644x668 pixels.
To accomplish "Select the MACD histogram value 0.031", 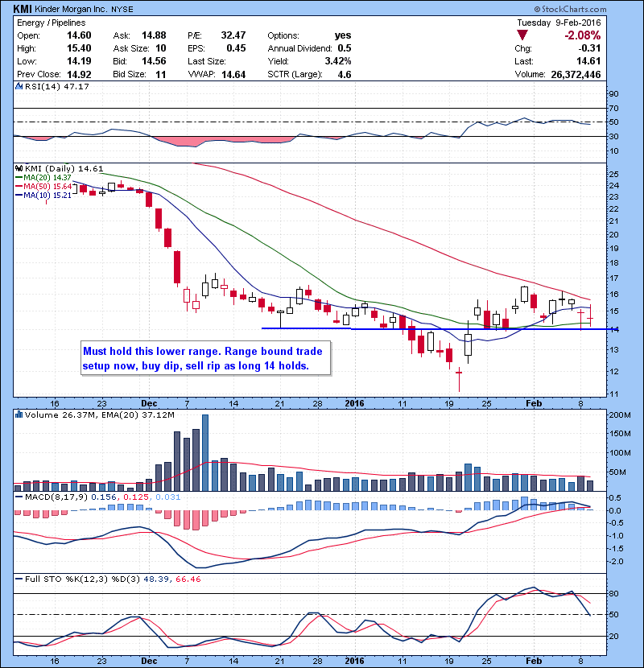I will (168, 497).
